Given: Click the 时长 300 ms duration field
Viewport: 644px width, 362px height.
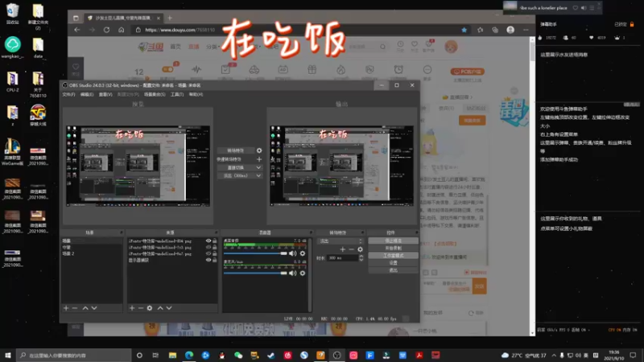Looking at the screenshot, I should click(x=341, y=257).
